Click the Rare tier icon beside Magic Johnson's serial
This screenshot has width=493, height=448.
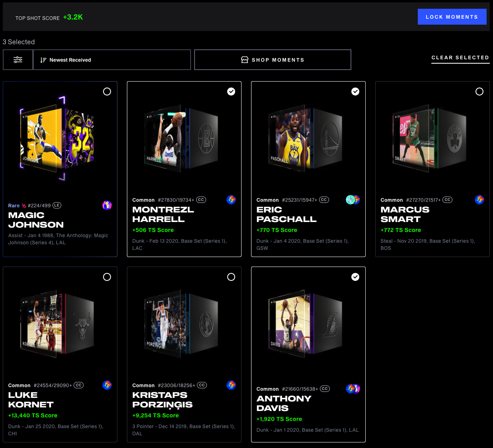[x=24, y=206]
